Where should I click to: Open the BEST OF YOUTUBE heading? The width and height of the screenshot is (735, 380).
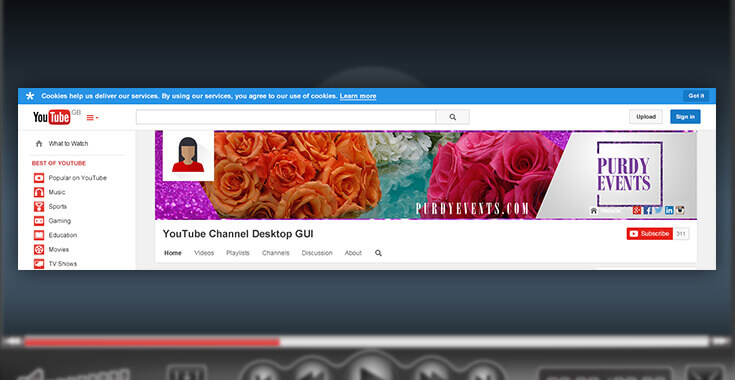(x=59, y=163)
